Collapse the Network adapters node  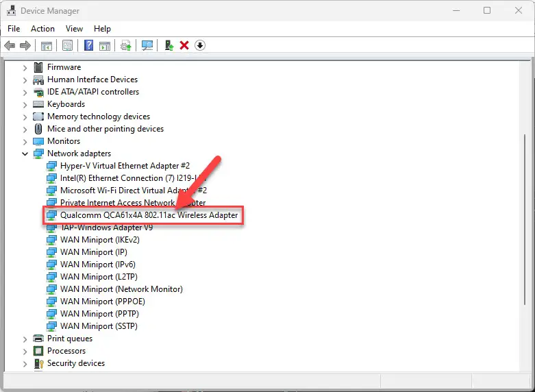(x=25, y=154)
